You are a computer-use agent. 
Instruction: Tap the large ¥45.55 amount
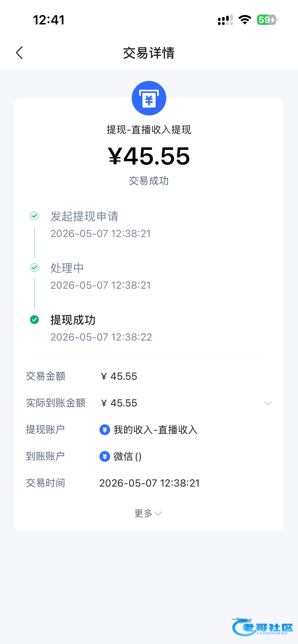pos(149,156)
